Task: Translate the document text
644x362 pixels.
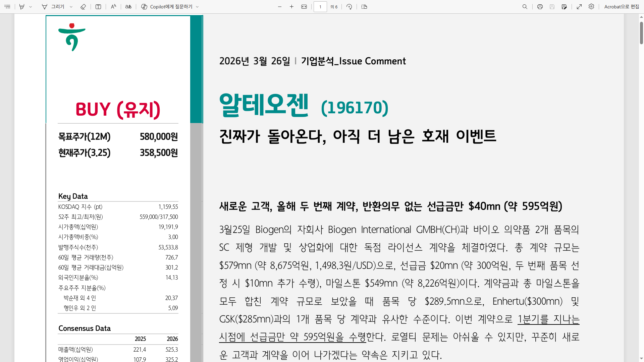Action: click(128, 6)
